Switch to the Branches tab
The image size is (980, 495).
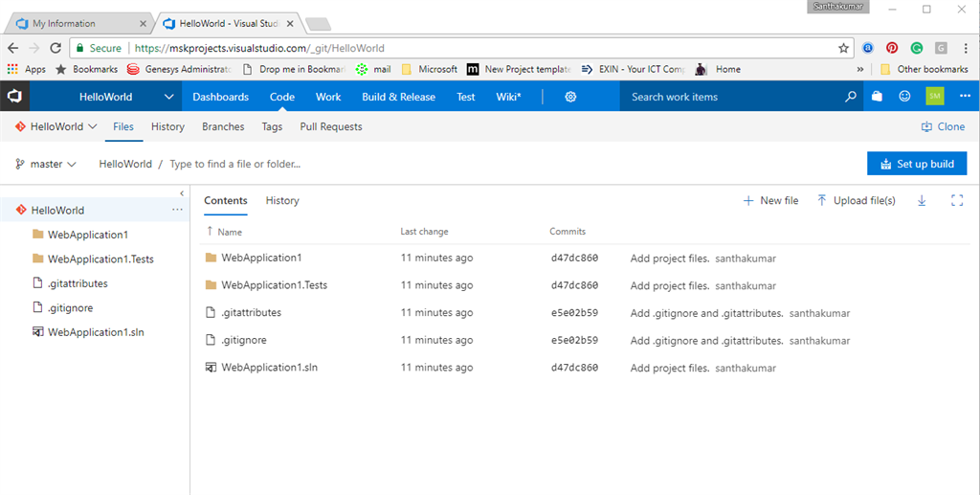pos(223,126)
